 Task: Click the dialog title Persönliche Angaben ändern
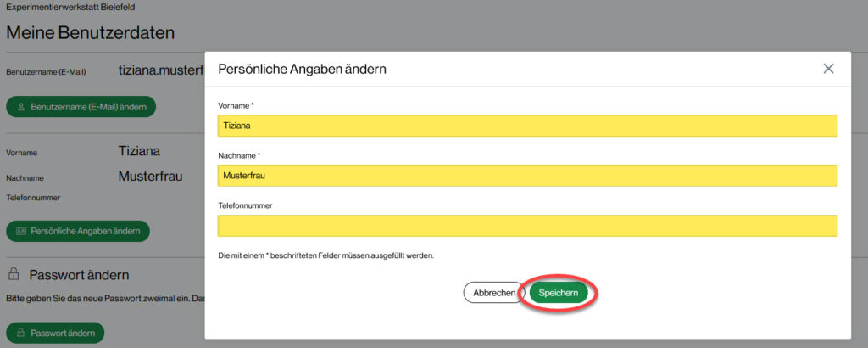point(303,70)
